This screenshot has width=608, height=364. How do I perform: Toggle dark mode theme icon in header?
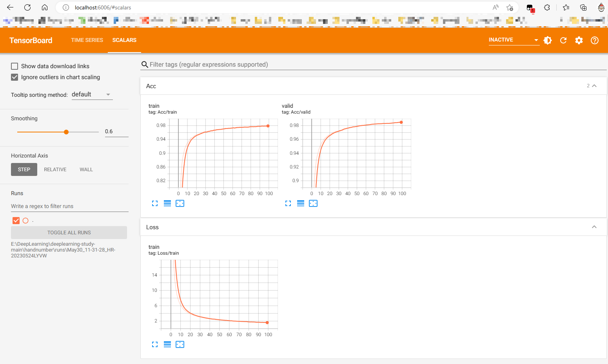(x=548, y=40)
